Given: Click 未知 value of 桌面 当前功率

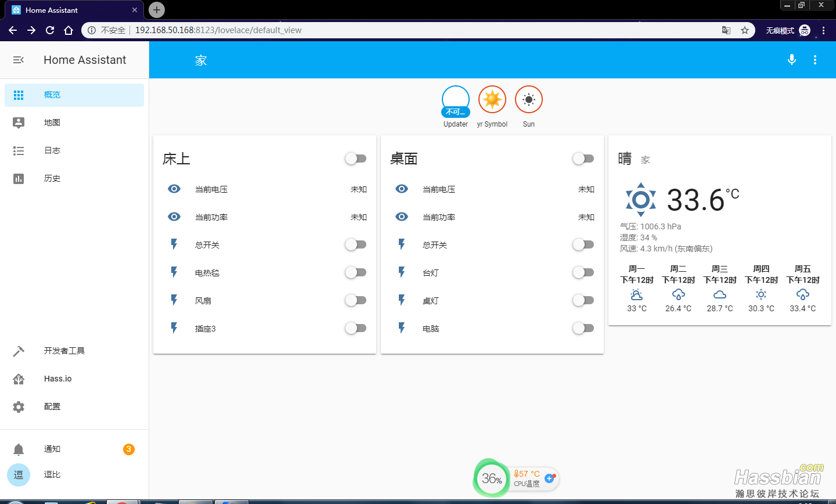Looking at the screenshot, I should tap(586, 217).
